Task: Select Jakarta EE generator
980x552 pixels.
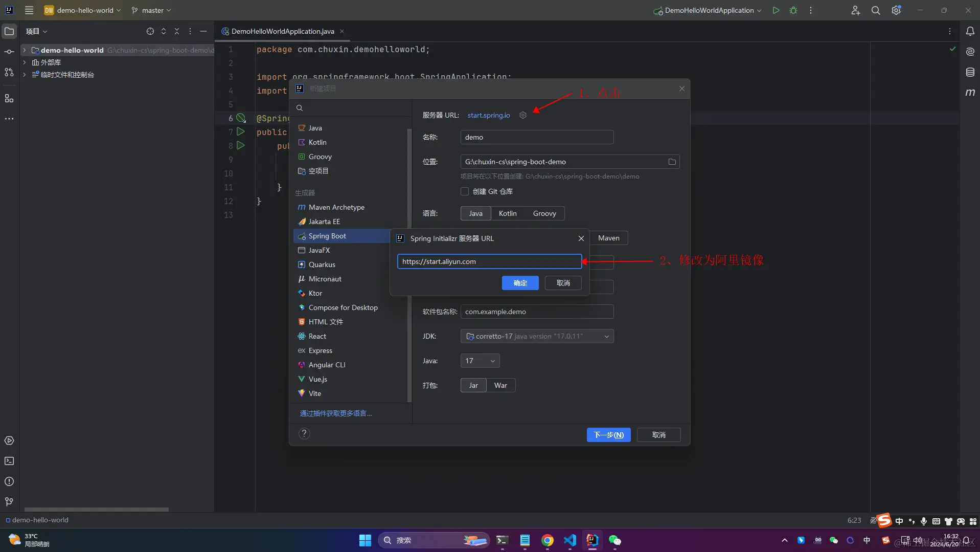Action: pos(324,222)
